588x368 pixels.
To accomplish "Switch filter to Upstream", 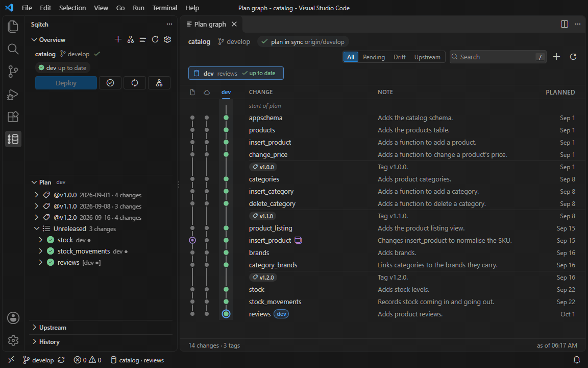I will (x=427, y=57).
